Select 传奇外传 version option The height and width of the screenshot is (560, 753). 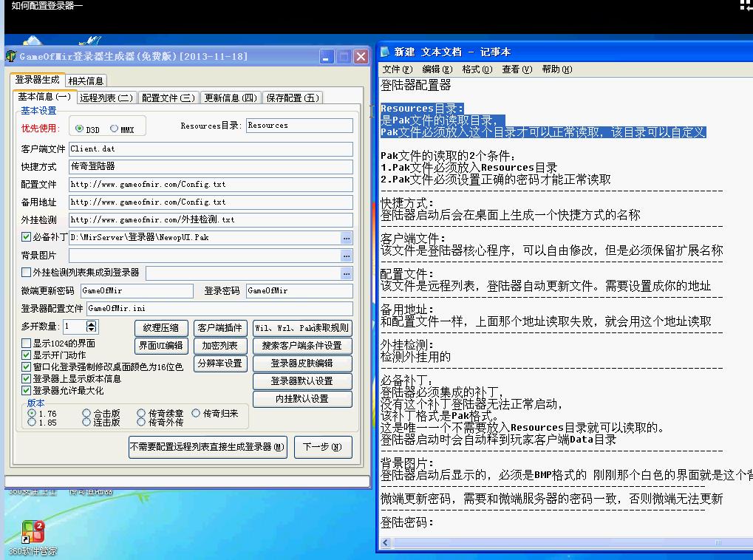pos(141,422)
